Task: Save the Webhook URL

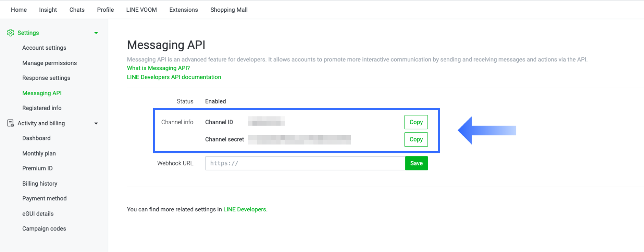Action: click(x=416, y=163)
